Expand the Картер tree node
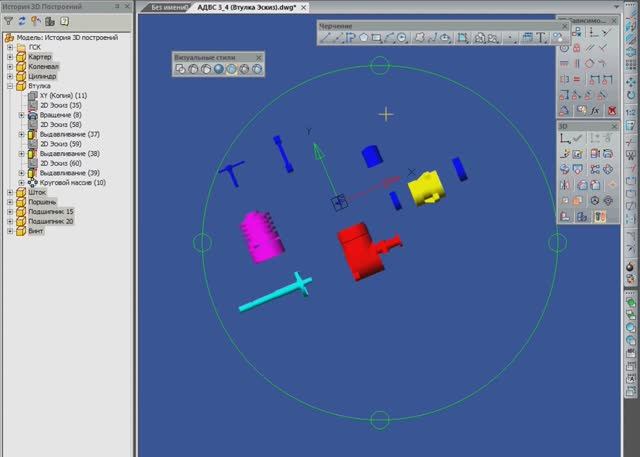 pyautogui.click(x=10, y=57)
